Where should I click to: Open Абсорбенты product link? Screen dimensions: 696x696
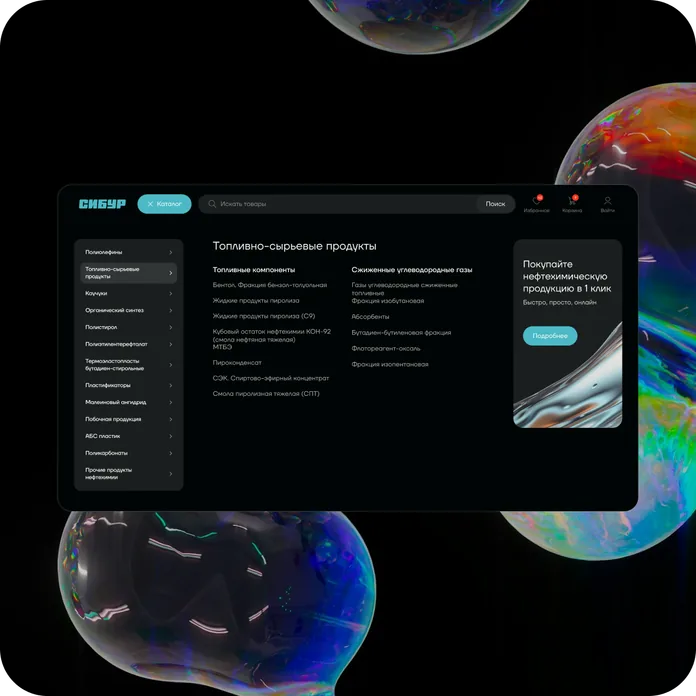[370, 316]
